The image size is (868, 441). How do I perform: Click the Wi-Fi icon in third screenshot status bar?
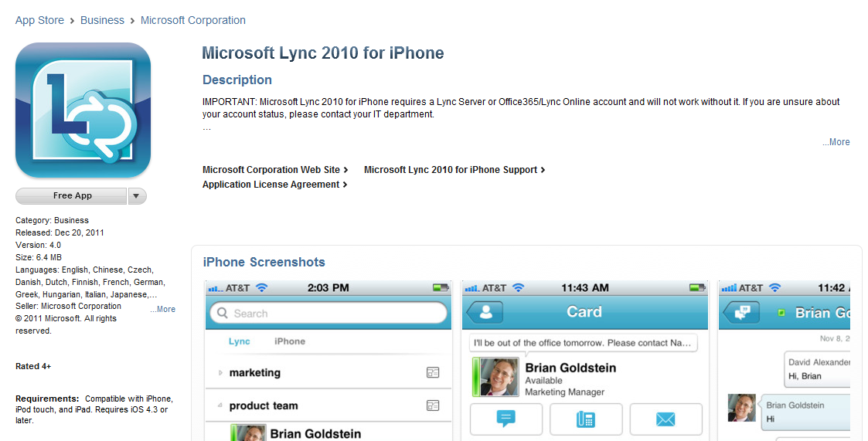pyautogui.click(x=775, y=288)
